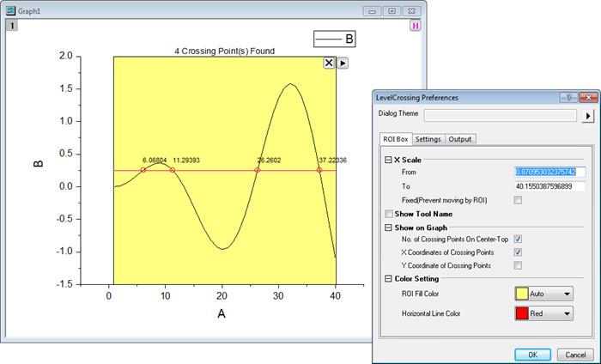The image size is (601, 364).
Task: Toggle Fixed (Prevent moving by ROI) checkbox
Action: click(518, 200)
